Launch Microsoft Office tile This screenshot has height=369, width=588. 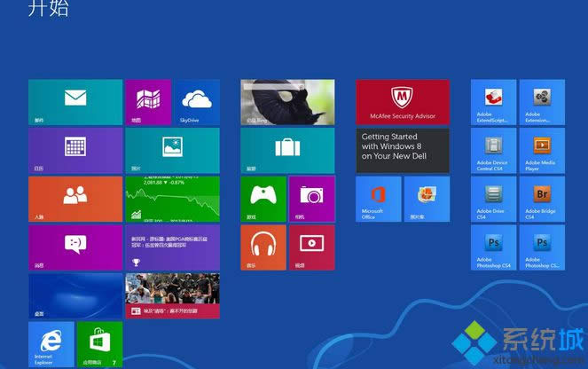379,199
